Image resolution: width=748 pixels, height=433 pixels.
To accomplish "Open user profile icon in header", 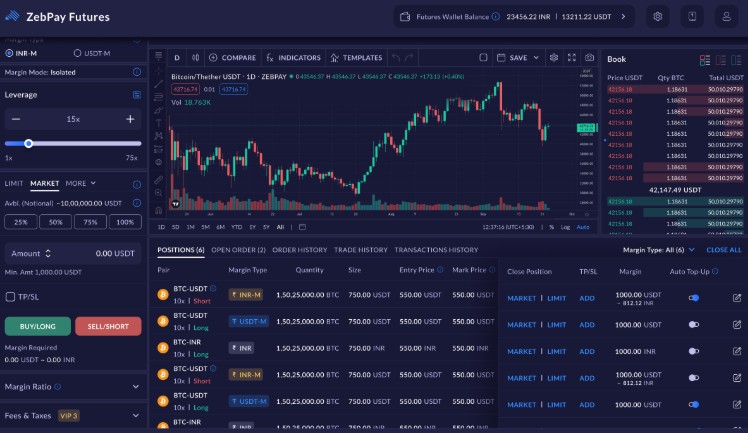I will click(x=725, y=17).
